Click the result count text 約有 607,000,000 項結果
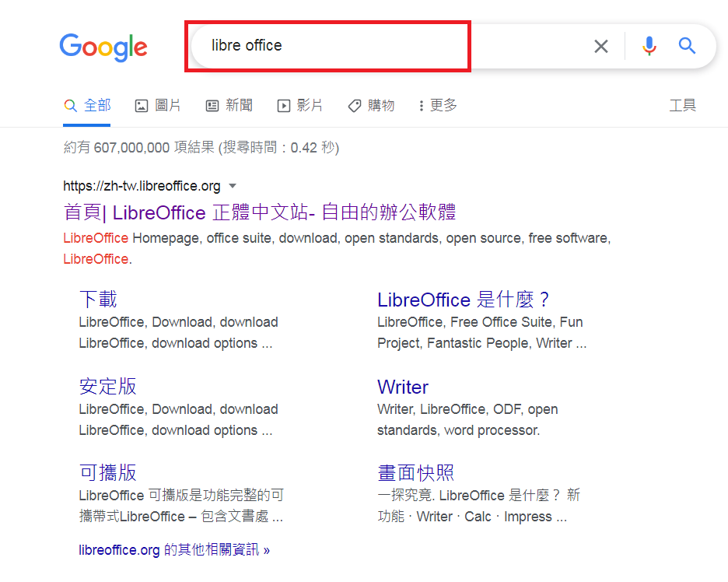The image size is (728, 582). (x=139, y=148)
